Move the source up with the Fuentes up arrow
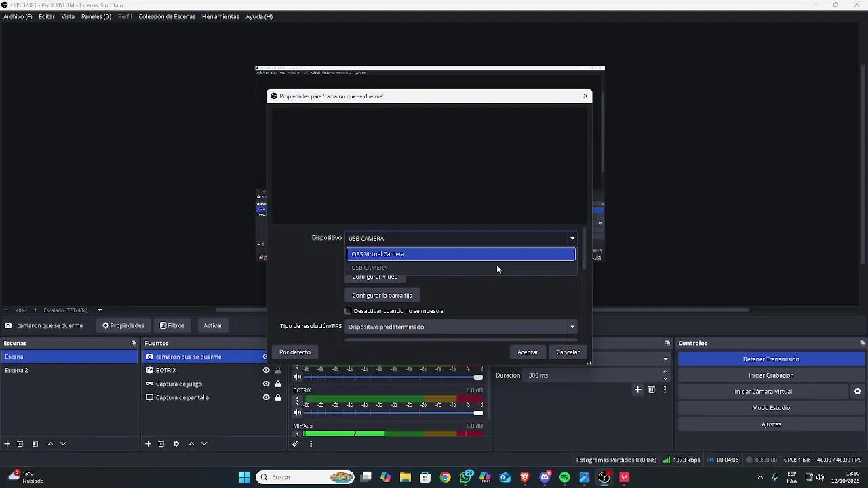868x488 pixels. (191, 444)
